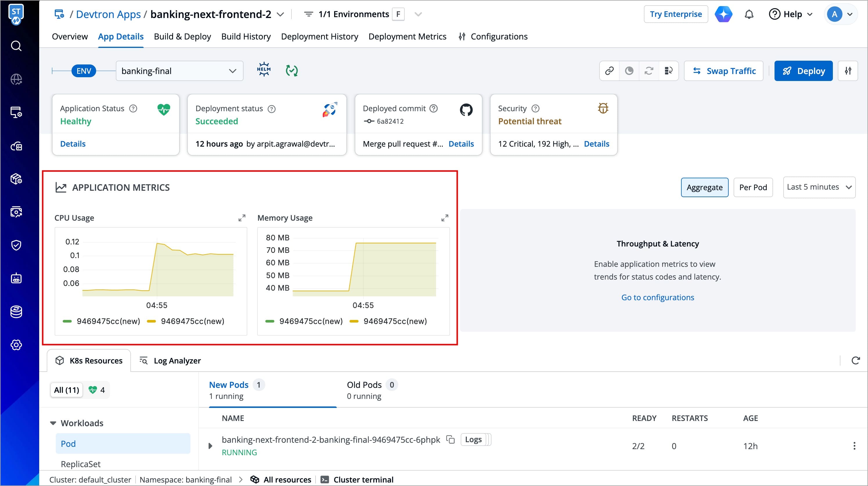Click the Helm chart icon
The width and height of the screenshot is (868, 486).
coord(264,70)
